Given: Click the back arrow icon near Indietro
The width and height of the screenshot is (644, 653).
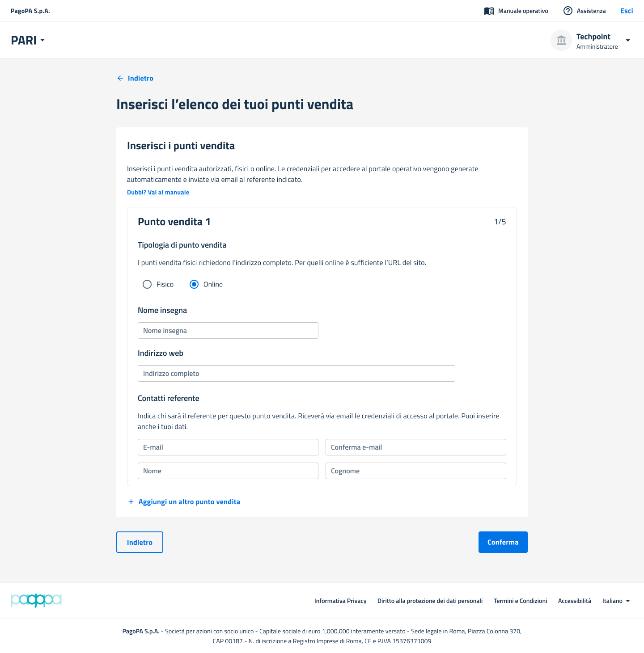Looking at the screenshot, I should [120, 78].
